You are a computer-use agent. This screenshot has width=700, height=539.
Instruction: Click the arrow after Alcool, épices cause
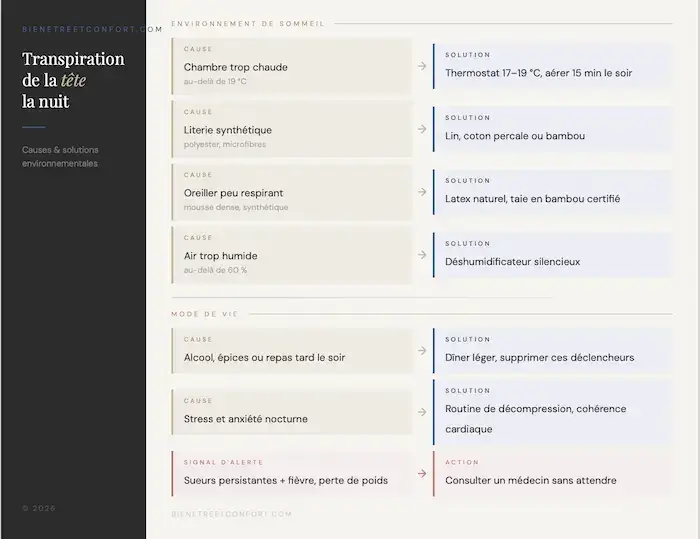pos(422,351)
